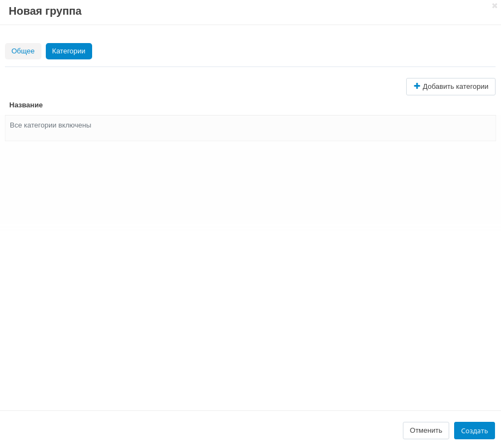Click the Название column header

click(26, 105)
